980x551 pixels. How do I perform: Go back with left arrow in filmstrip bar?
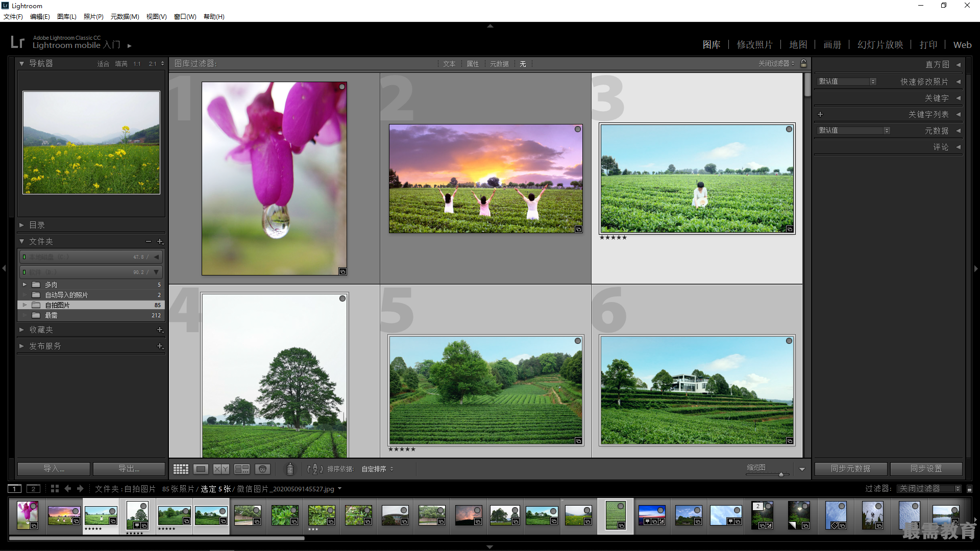point(68,489)
